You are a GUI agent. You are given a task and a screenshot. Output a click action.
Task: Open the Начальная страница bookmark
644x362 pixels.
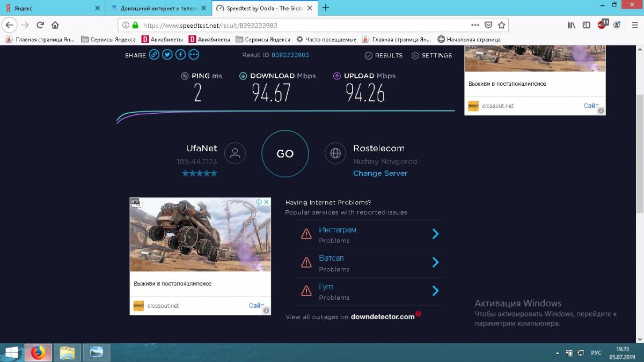pyautogui.click(x=469, y=39)
